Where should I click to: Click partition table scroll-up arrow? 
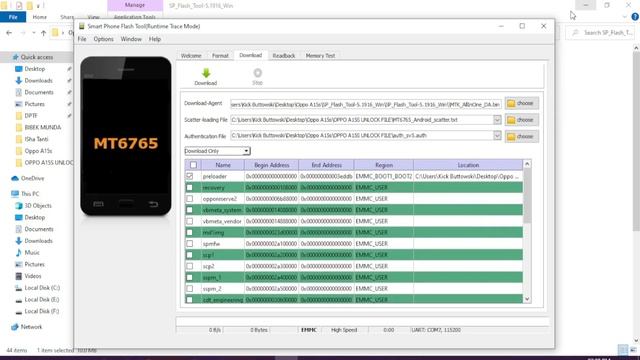[x=527, y=164]
